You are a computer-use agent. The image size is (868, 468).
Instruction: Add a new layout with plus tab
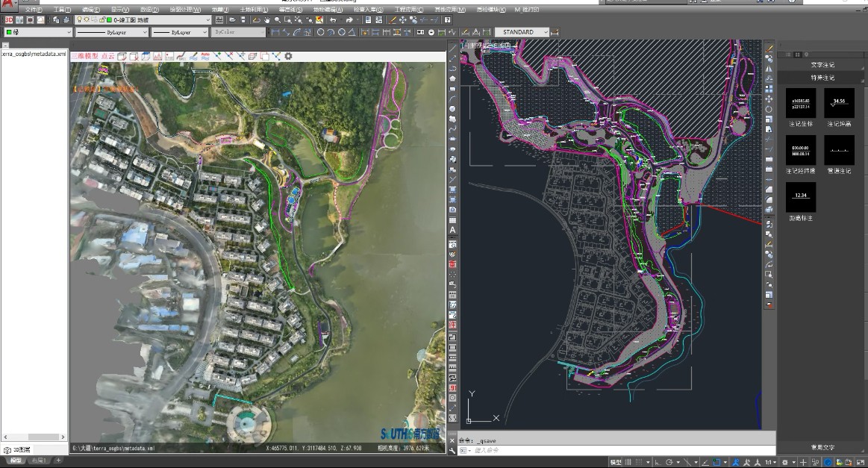[x=59, y=461]
